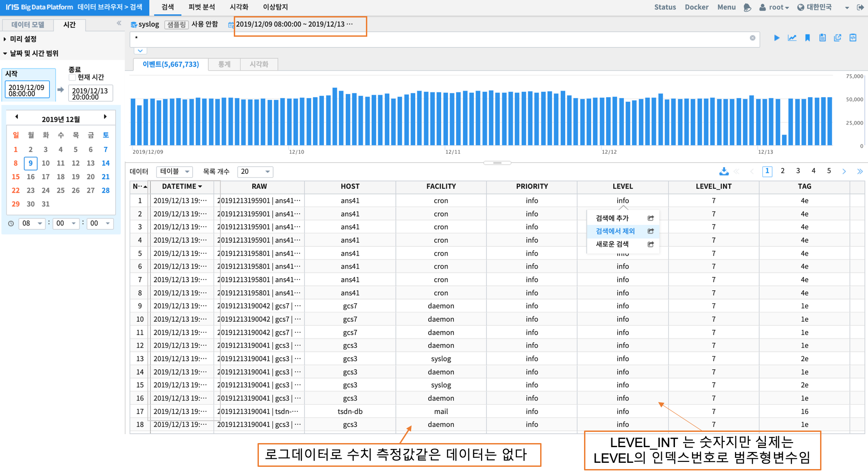Open the hour dropdown showing 08
Image resolution: width=868 pixels, height=474 pixels.
(x=32, y=223)
